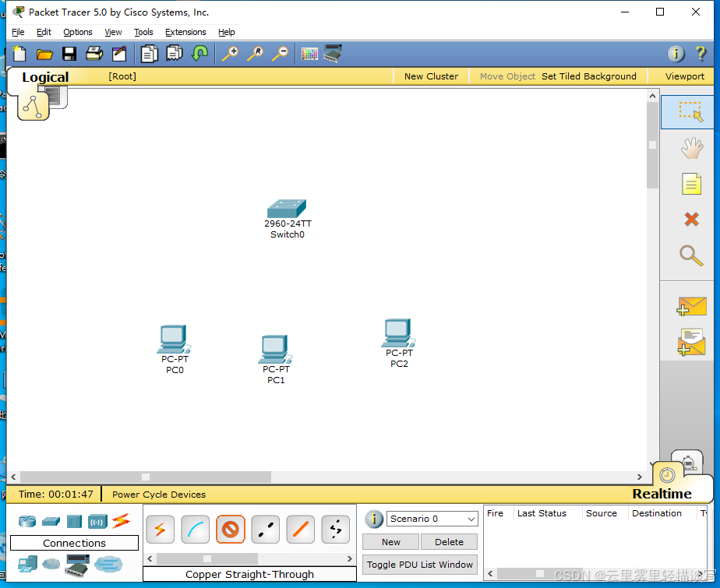The width and height of the screenshot is (720, 588).
Task: Select WAN Emulation cloud category
Action: point(51,564)
